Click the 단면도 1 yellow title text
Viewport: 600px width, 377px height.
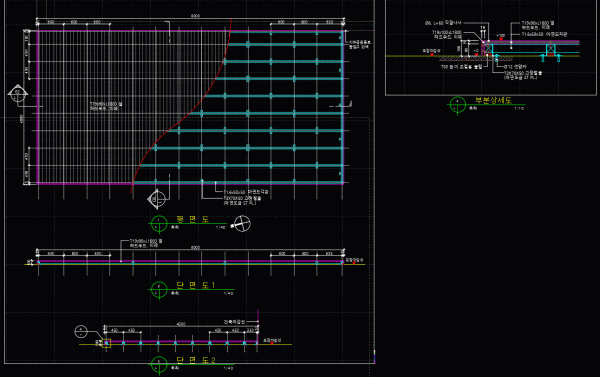[x=195, y=285]
